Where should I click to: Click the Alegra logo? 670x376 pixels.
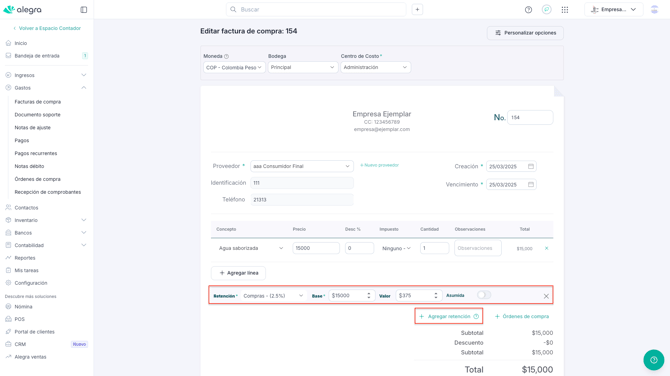pyautogui.click(x=22, y=9)
